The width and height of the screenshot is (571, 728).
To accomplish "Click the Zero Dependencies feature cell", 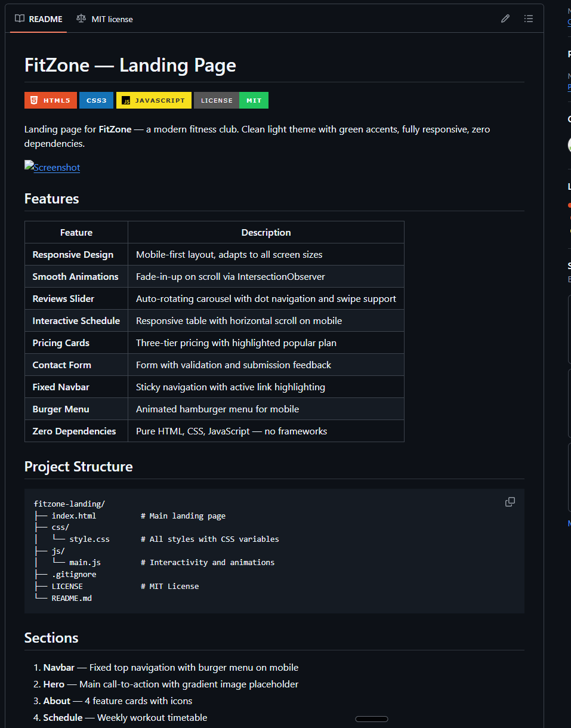I will click(x=74, y=431).
